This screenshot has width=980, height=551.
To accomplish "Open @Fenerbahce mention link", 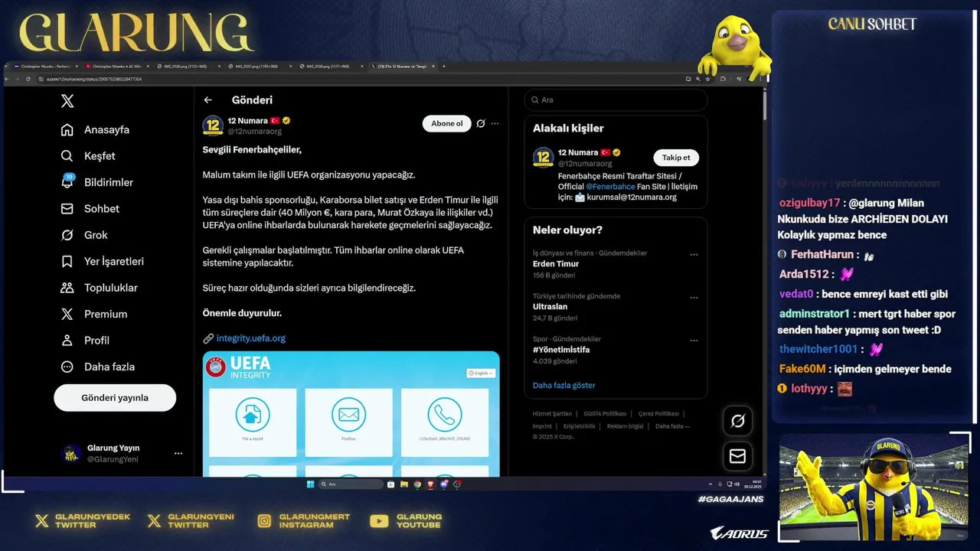I will tap(610, 187).
